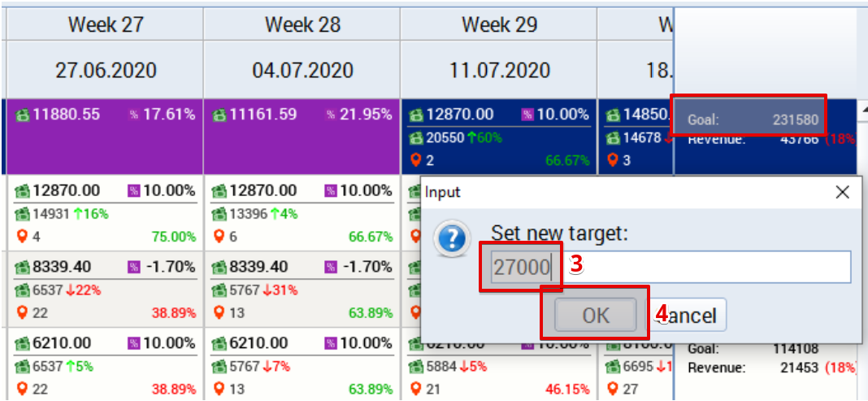The image size is (868, 401).
Task: Click the scrollbar up arrow beside the Goal panel
Action: tap(862, 111)
